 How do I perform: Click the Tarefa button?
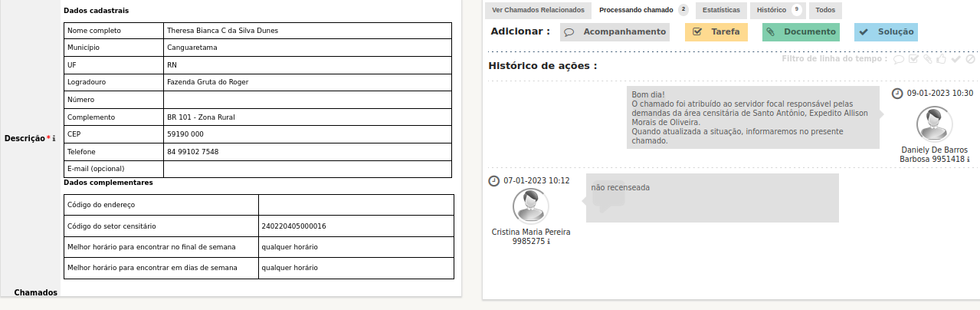point(716,32)
